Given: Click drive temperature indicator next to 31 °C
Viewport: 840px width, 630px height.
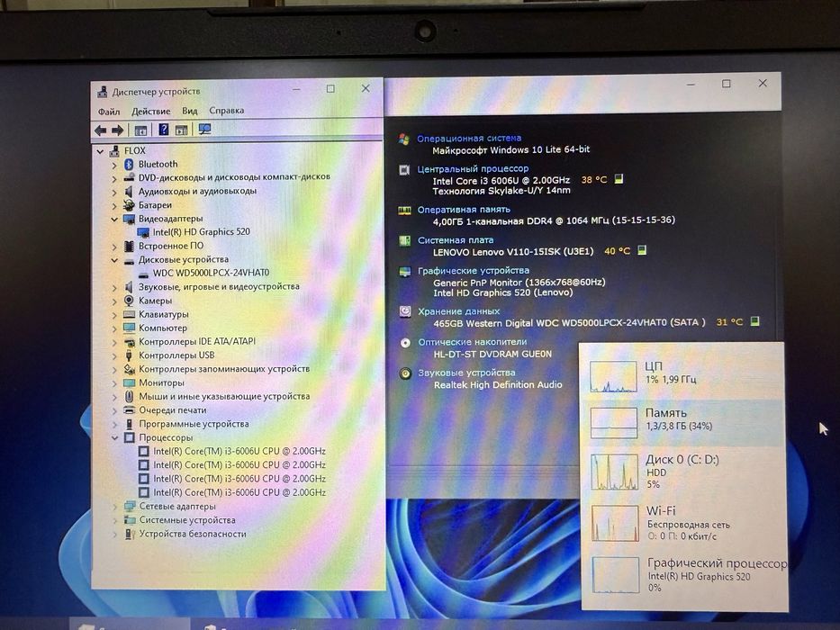Looking at the screenshot, I should tap(754, 321).
